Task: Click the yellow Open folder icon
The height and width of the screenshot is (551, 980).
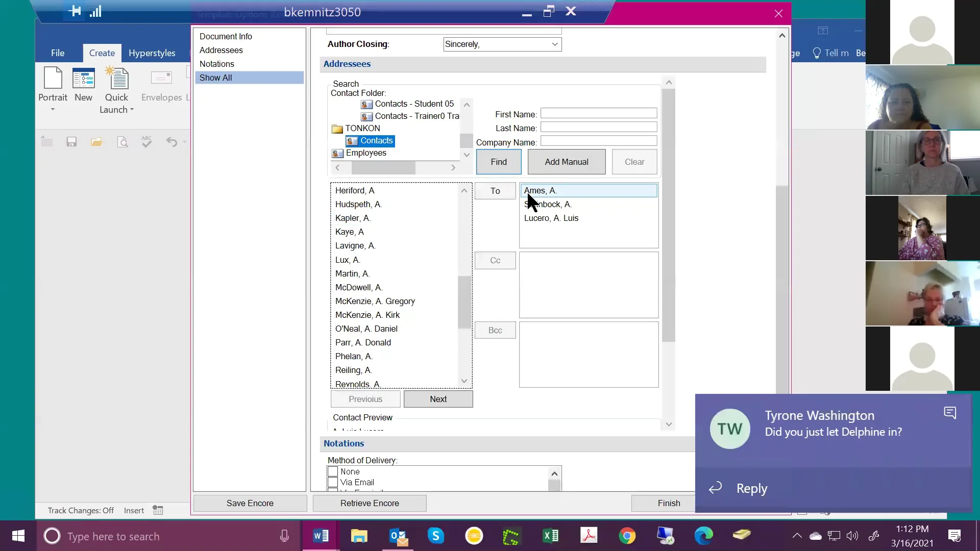Action: (x=96, y=141)
